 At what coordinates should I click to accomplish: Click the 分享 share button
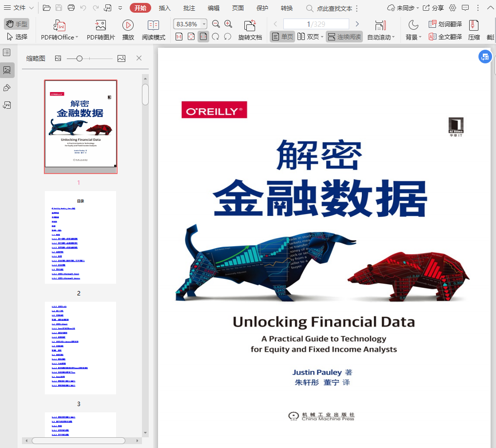tap(434, 8)
